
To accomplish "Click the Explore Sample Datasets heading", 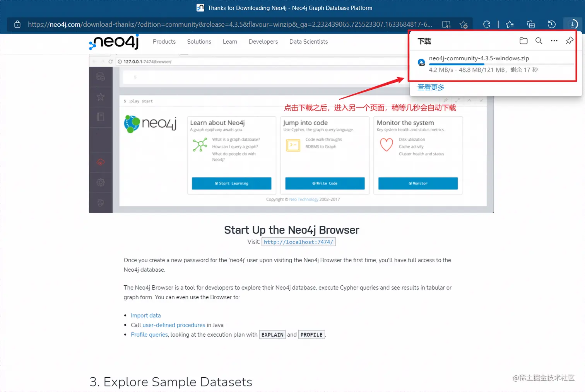I will [171, 382].
